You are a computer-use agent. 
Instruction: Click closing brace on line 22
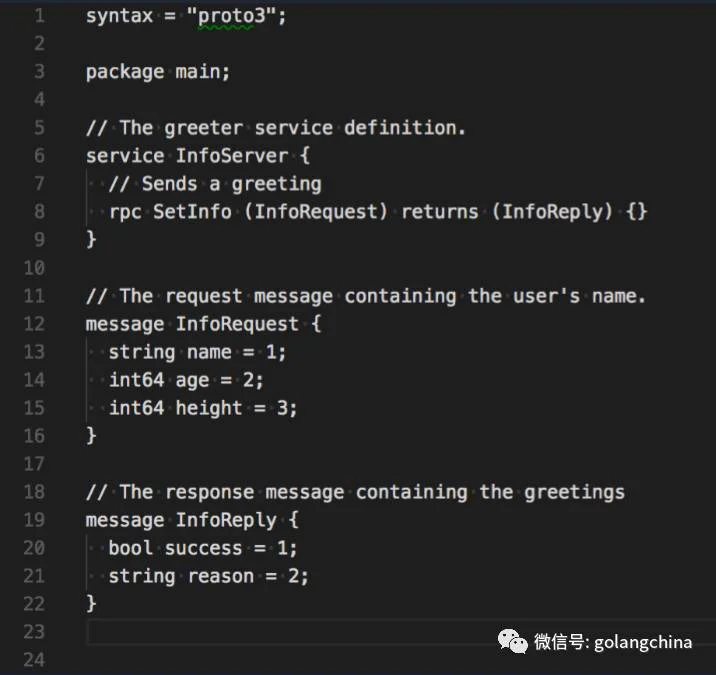[x=91, y=603]
